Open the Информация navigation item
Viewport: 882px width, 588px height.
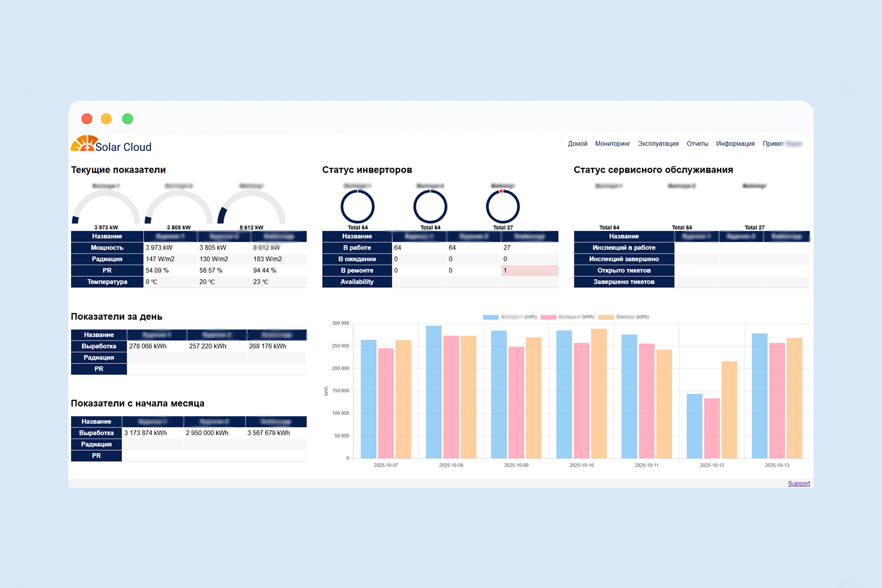tap(736, 144)
